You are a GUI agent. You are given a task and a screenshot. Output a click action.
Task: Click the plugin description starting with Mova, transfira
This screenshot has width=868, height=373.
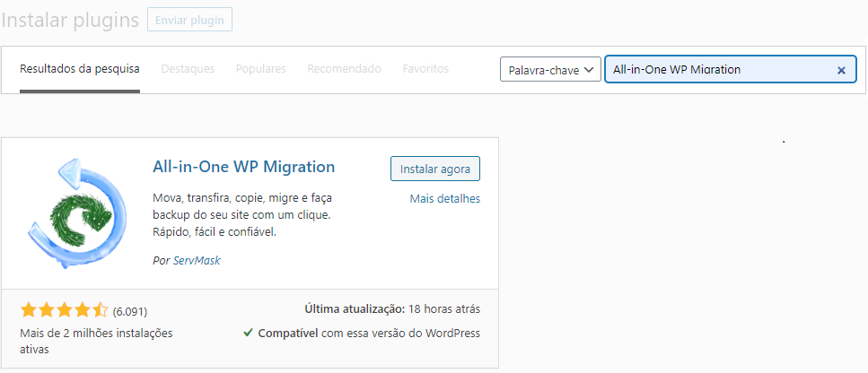point(244,215)
